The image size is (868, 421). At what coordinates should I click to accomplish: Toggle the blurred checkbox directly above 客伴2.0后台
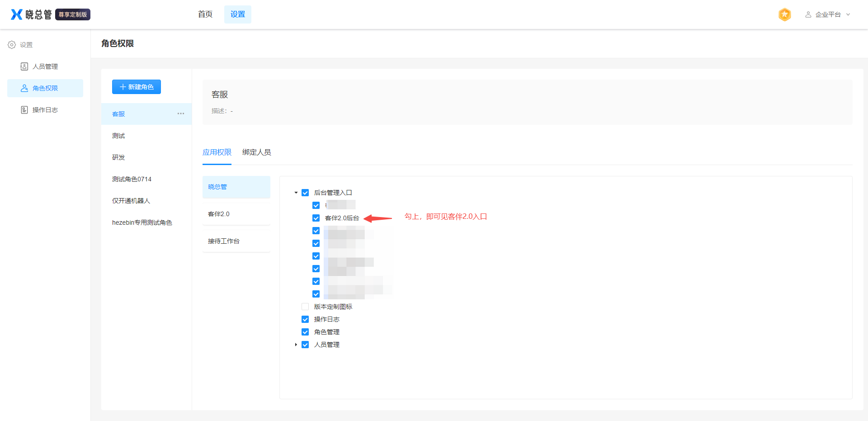316,205
